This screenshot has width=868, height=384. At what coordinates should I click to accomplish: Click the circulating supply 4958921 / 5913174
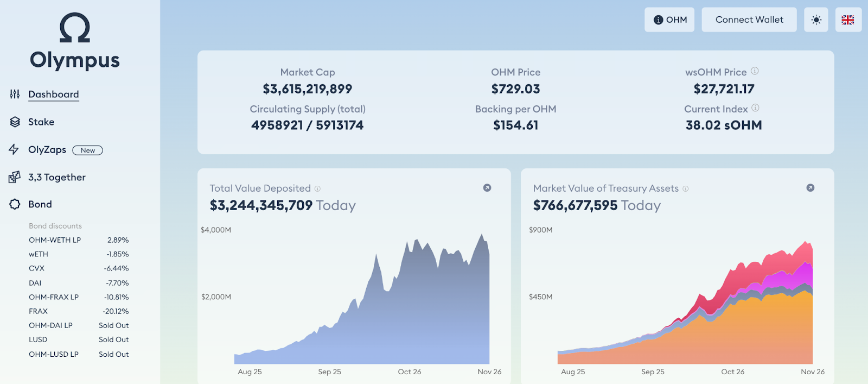(x=308, y=125)
